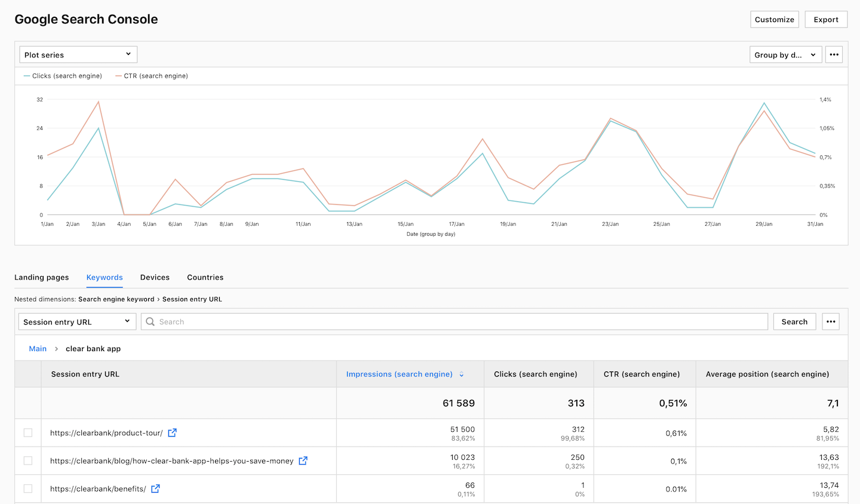Check the product-tour row checkbox
The height and width of the screenshot is (504, 860).
[x=28, y=433]
